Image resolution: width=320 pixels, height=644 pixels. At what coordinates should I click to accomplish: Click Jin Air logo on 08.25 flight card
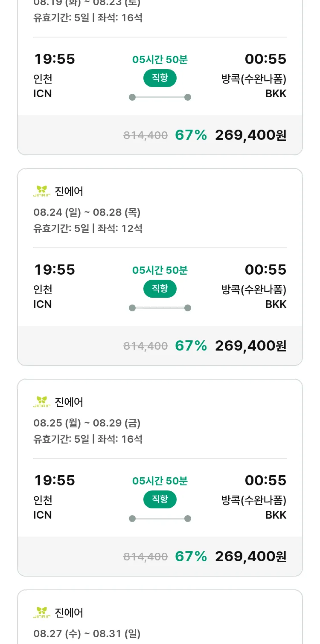coord(42,402)
